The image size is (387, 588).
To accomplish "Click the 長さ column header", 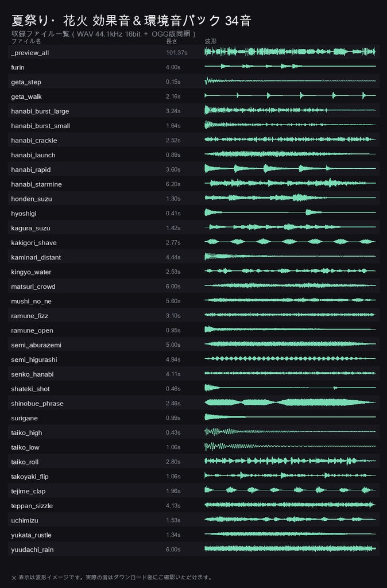I will tap(172, 41).
